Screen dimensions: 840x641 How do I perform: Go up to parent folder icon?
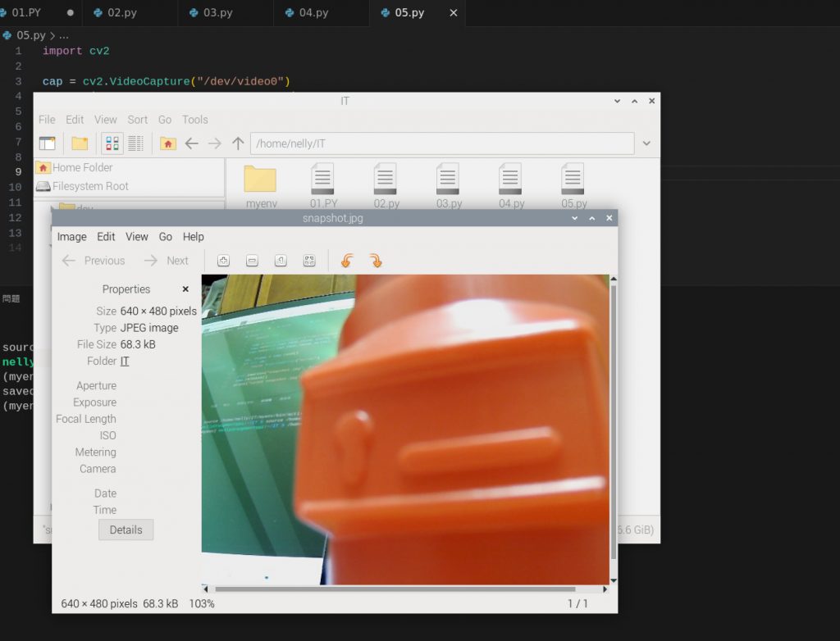(x=238, y=143)
